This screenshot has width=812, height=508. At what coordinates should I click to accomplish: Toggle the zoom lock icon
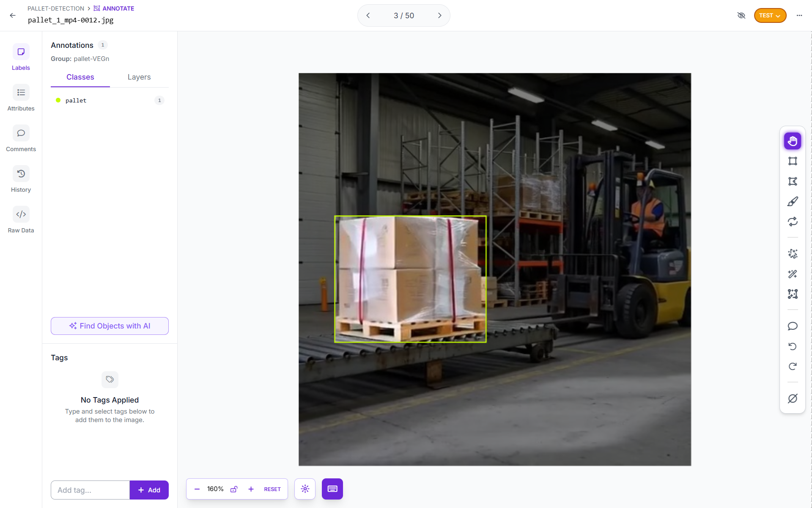(234, 489)
